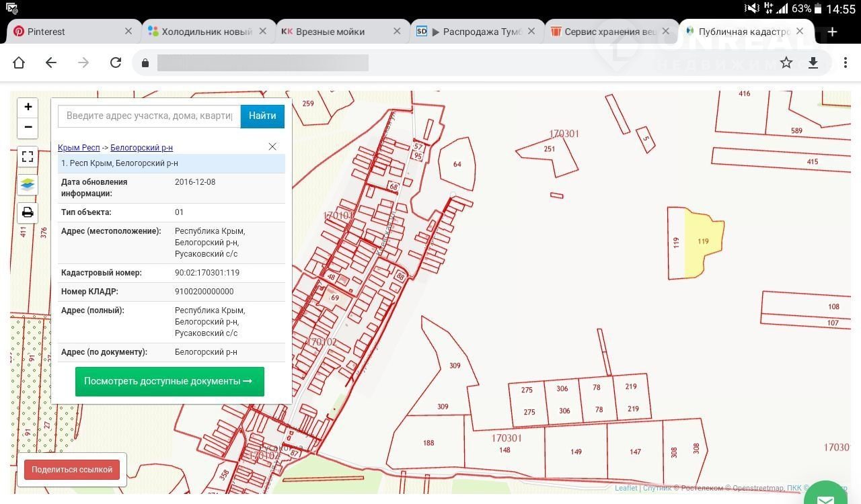Toggle fullscreen map view
This screenshot has width=861, height=504.
click(28, 157)
